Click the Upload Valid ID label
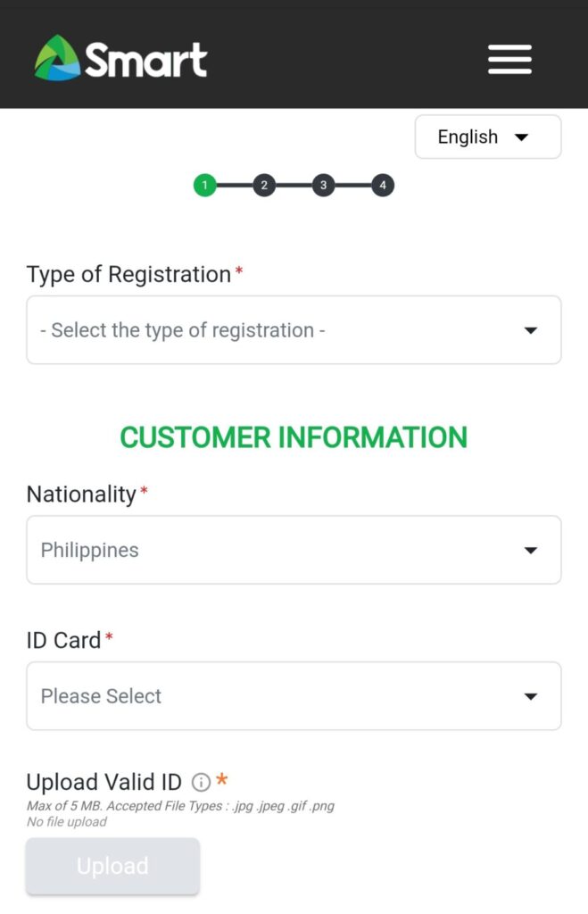Viewport: 588px width, 914px height. [104, 782]
